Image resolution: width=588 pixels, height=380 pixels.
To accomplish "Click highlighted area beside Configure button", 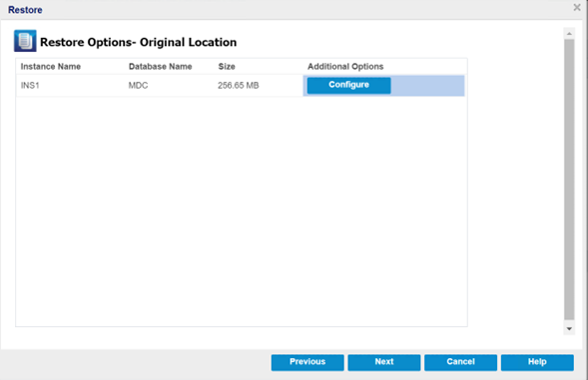I will tap(427, 86).
